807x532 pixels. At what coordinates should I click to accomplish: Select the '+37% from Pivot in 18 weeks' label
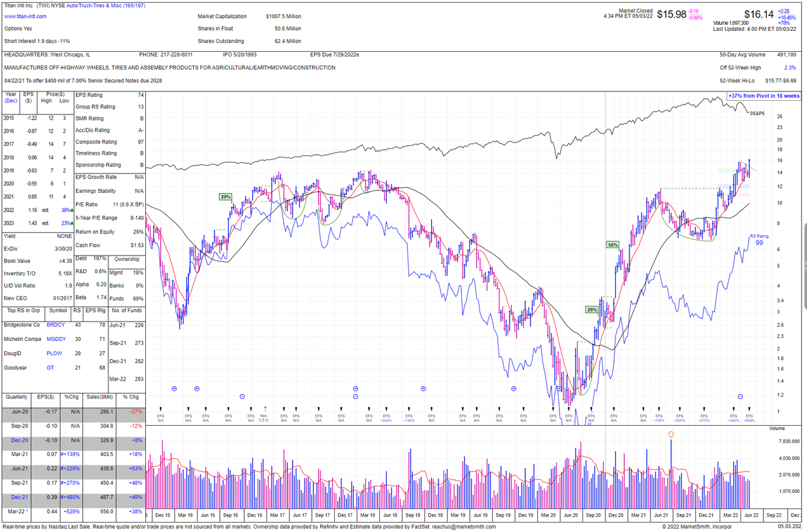point(764,96)
